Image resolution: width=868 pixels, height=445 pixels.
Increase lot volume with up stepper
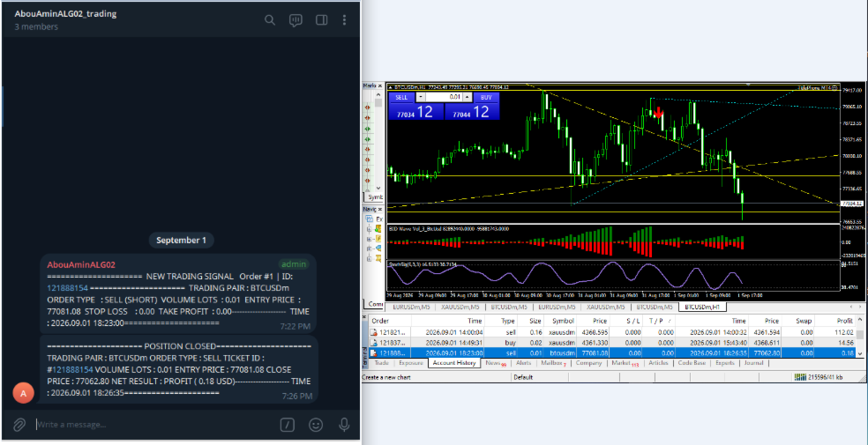[468, 97]
